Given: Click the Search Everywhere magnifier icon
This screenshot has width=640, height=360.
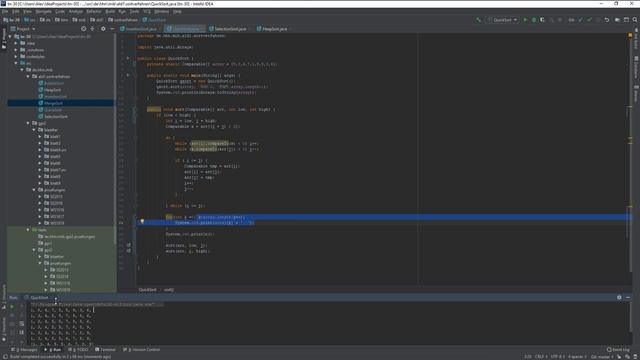Looking at the screenshot, I should click(x=635, y=20).
